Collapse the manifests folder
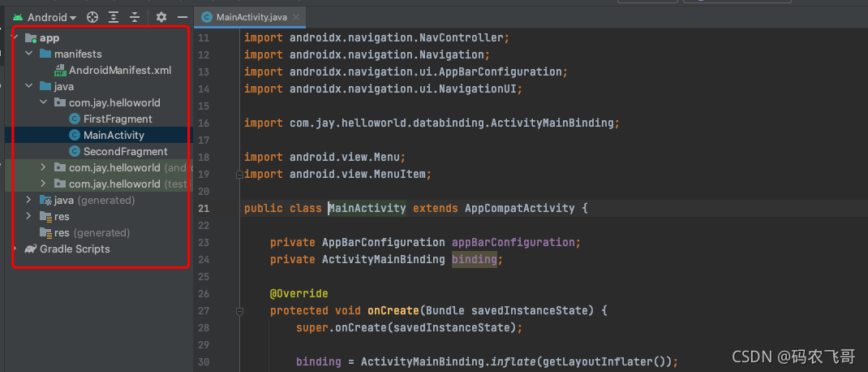Viewport: 868px width, 372px height. pyautogui.click(x=29, y=54)
